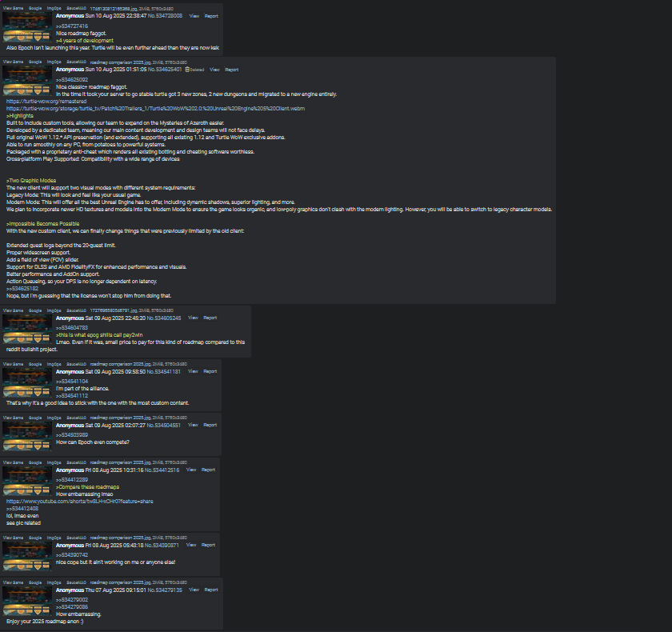Click View on post No.534625401
Screen dimensions: 672x632
click(214, 70)
